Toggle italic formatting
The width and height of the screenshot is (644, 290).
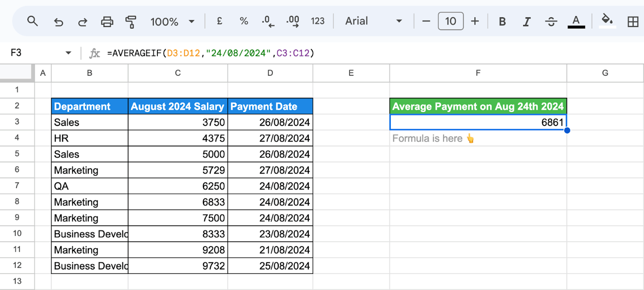(x=527, y=21)
